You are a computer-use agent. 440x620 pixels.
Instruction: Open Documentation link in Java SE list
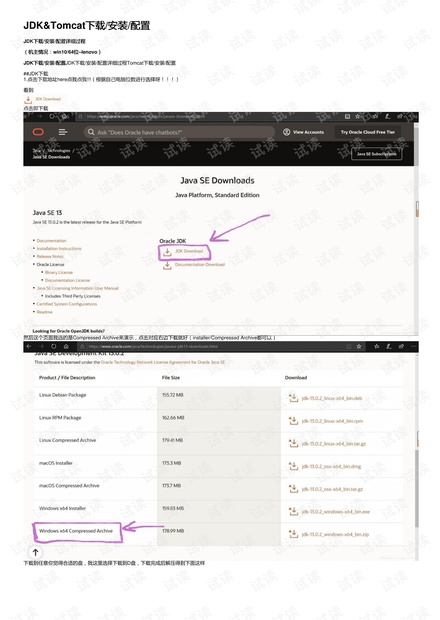click(x=51, y=240)
